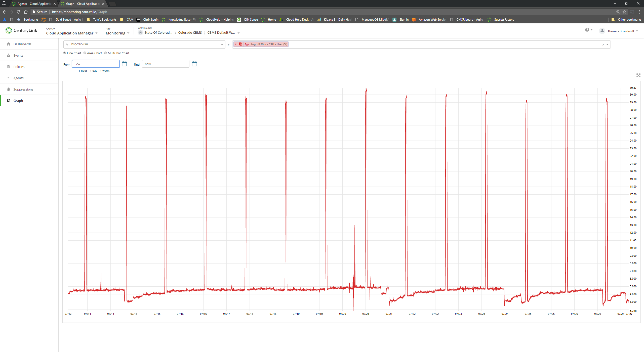Select the Line Chart radio button

(65, 53)
